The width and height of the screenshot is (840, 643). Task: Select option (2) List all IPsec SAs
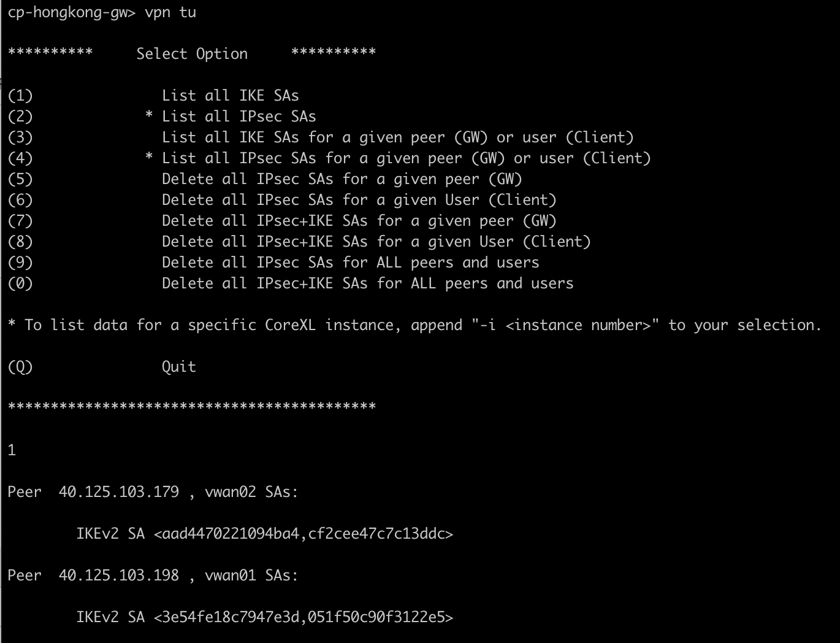point(162,117)
